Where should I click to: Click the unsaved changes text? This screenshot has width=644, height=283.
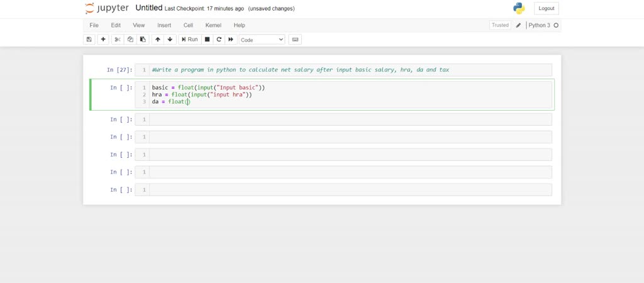271,9
